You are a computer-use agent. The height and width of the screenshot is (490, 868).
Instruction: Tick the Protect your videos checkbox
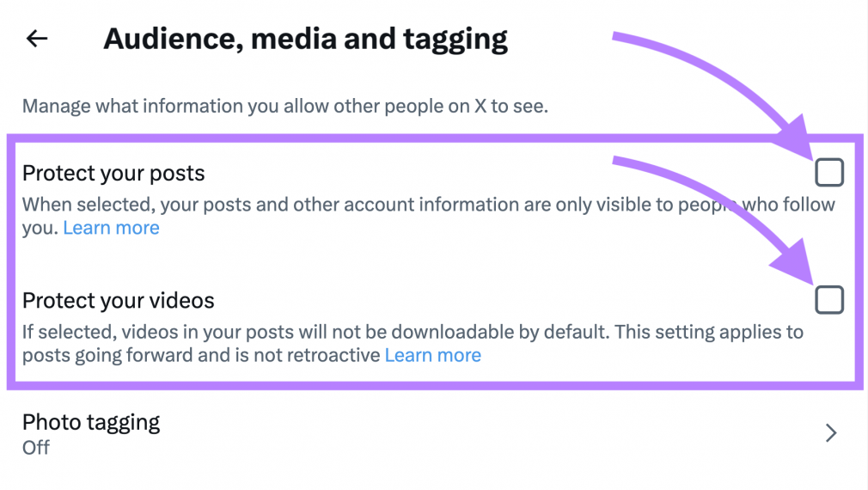(x=829, y=300)
